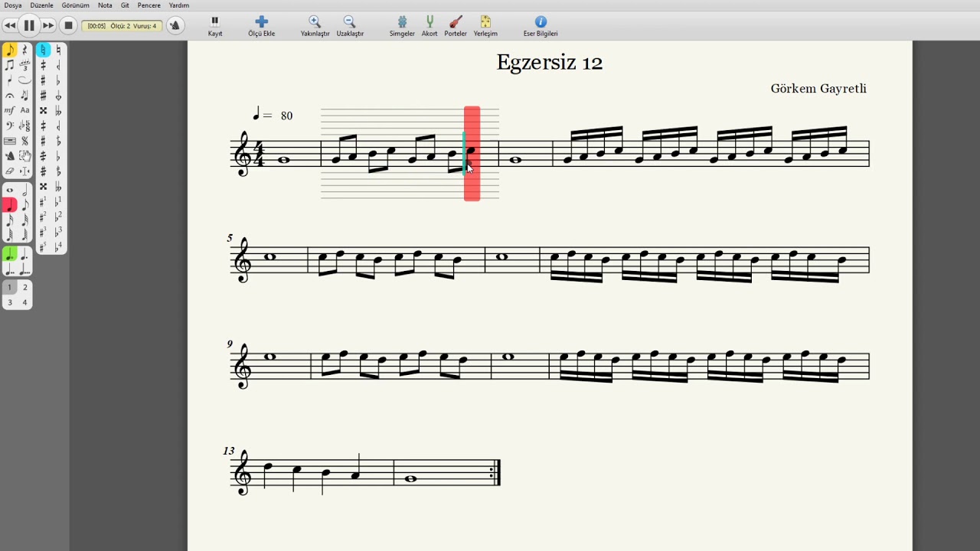Image resolution: width=980 pixels, height=551 pixels.
Task: Click the title Egzersiz 12
Action: point(550,63)
